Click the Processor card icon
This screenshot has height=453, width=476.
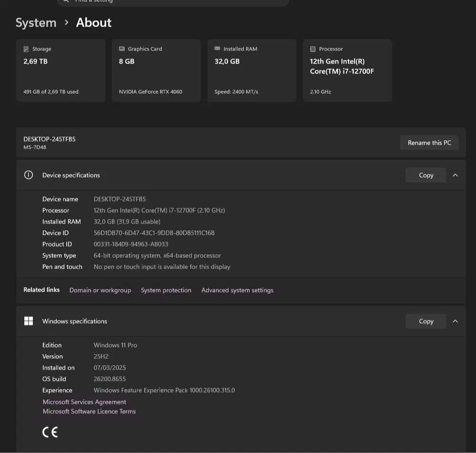(x=313, y=49)
